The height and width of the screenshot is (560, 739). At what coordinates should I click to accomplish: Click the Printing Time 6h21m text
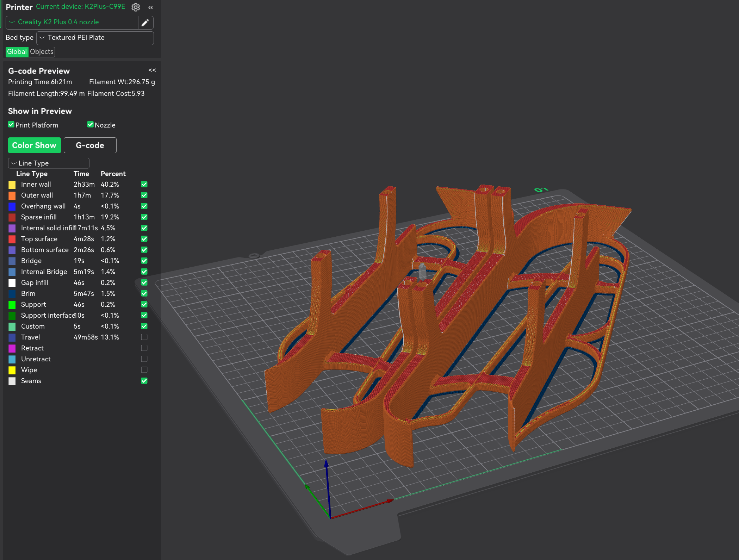(x=40, y=82)
